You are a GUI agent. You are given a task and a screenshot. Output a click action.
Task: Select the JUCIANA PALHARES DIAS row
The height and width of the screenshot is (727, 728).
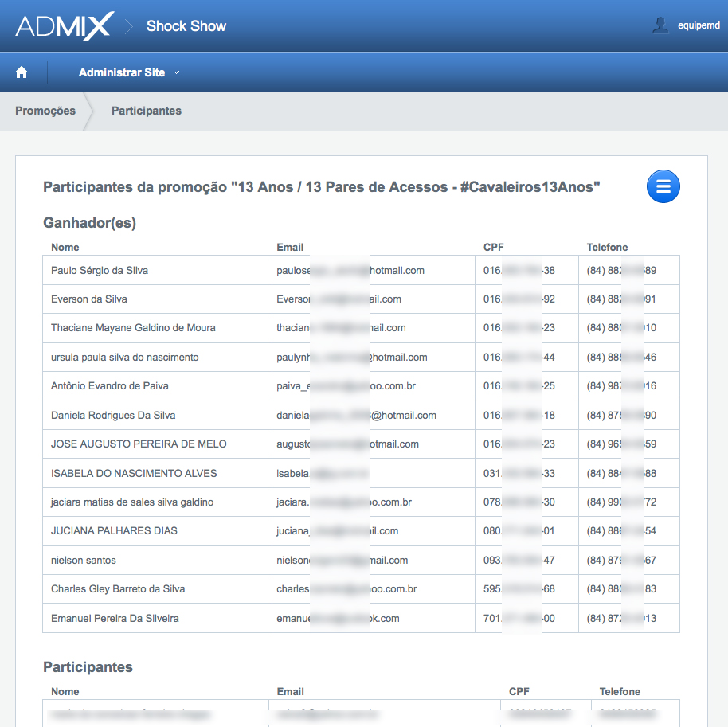coord(114,530)
